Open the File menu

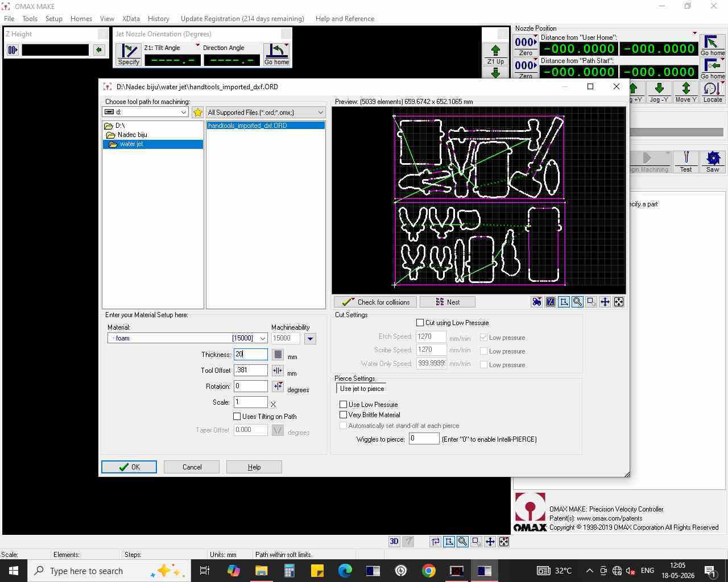(x=9, y=19)
